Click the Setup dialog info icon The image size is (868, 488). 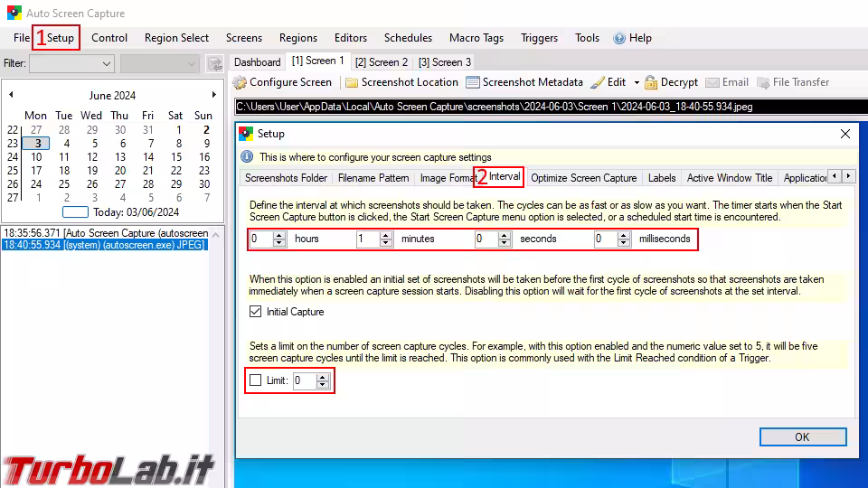(247, 156)
